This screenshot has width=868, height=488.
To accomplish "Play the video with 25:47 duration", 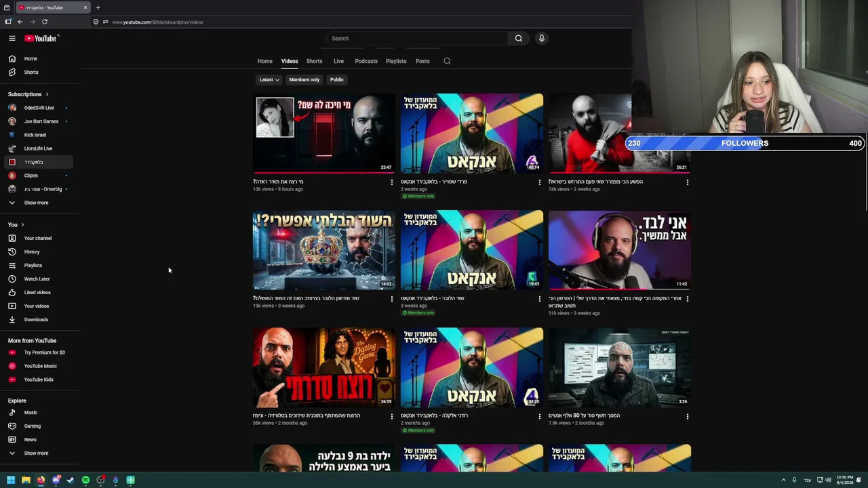I will tap(323, 134).
